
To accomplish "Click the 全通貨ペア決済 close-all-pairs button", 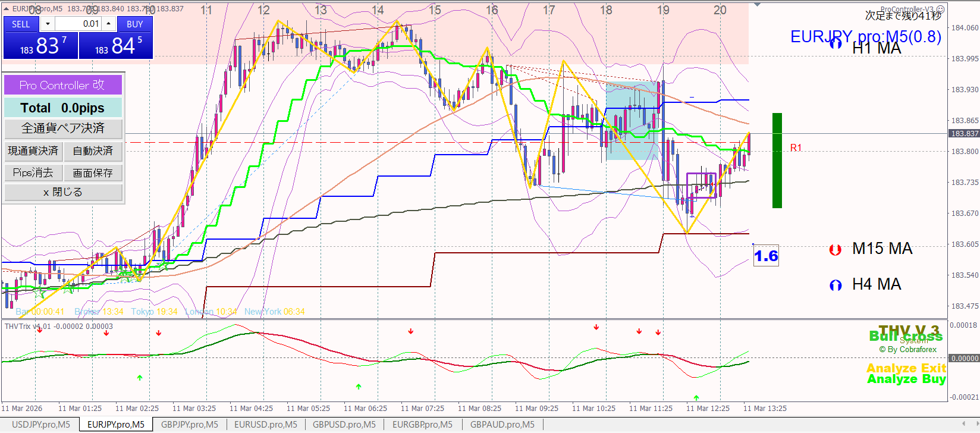I will coord(63,128).
